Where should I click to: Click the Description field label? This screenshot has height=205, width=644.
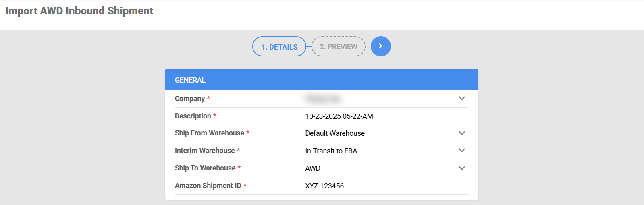193,116
